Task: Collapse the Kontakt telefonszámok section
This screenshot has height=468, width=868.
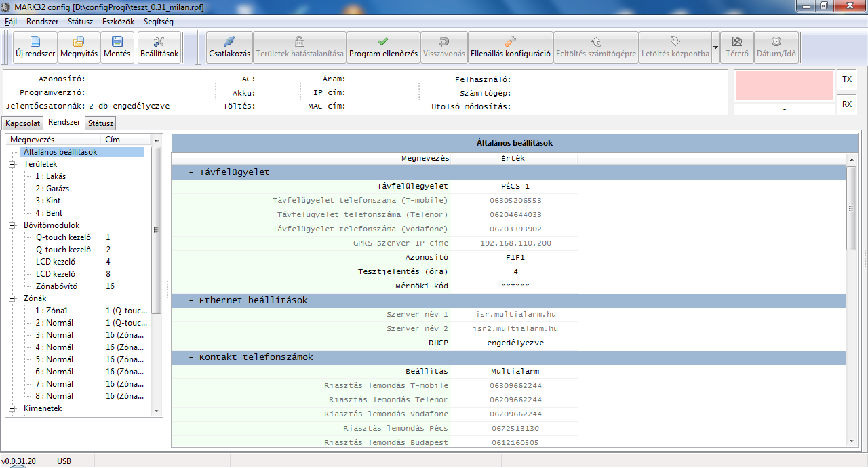Action: (192, 357)
